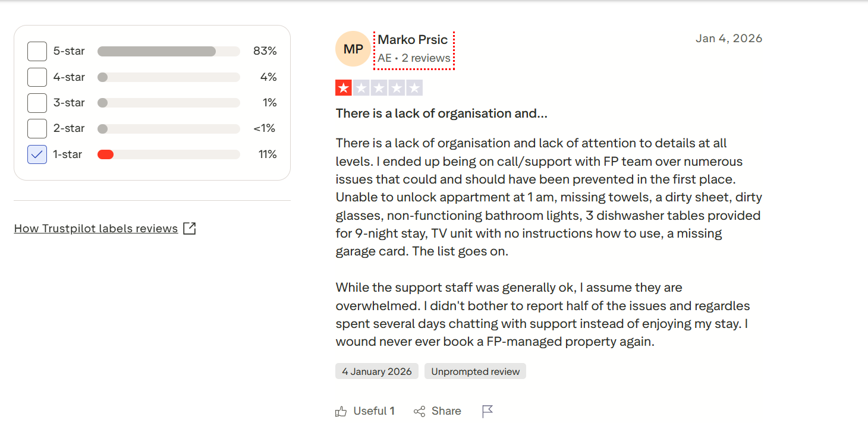The width and height of the screenshot is (868, 423).
Task: Tick the 5-star filter checkbox
Action: click(37, 51)
